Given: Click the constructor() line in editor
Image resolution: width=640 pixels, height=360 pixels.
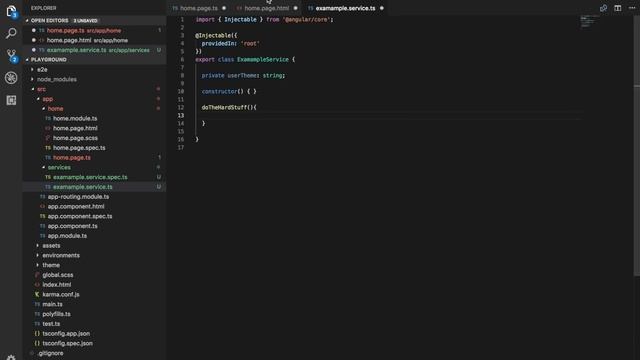Looking at the screenshot, I should (229, 91).
